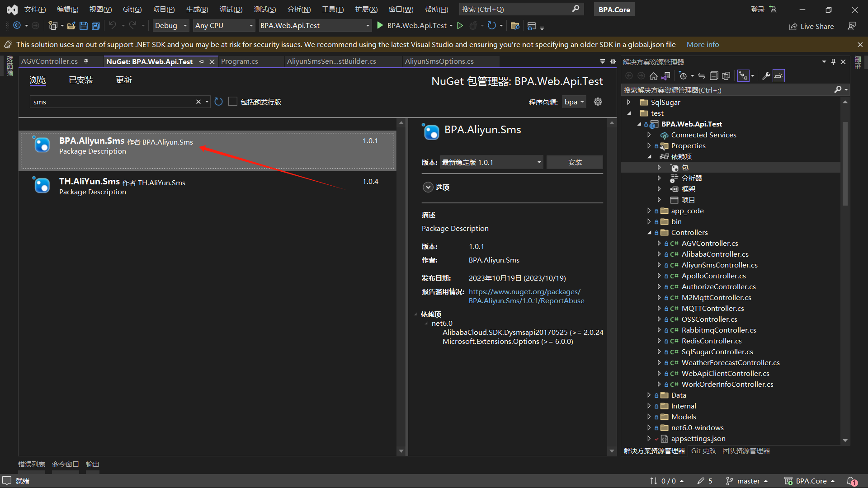Switch to the 已安装 installed tab
868x488 pixels.
[x=80, y=80]
